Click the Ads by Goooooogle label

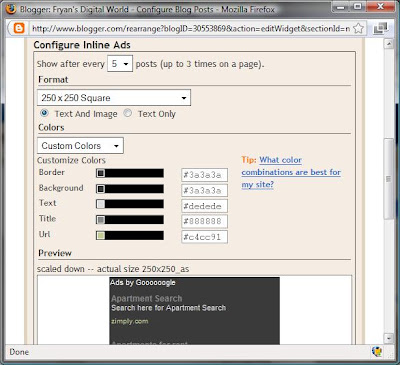(x=143, y=283)
